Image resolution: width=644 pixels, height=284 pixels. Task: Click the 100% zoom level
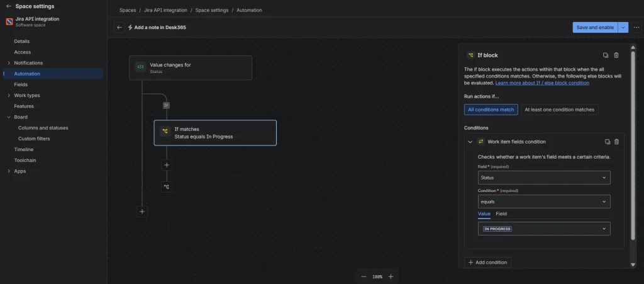[377, 276]
